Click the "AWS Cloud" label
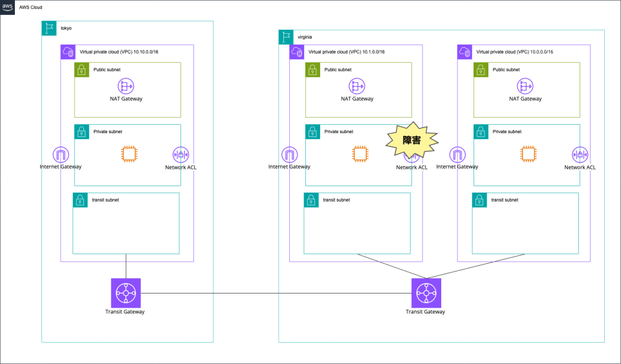 coord(30,8)
